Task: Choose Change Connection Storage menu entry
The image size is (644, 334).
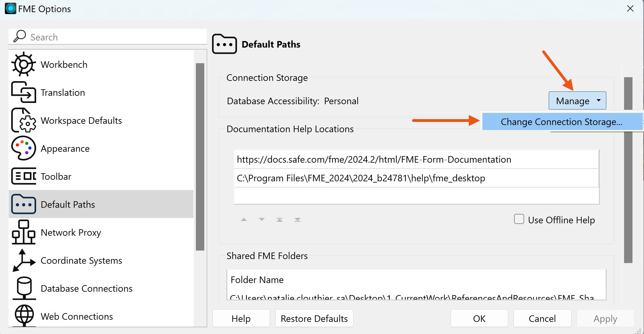Action: click(562, 122)
